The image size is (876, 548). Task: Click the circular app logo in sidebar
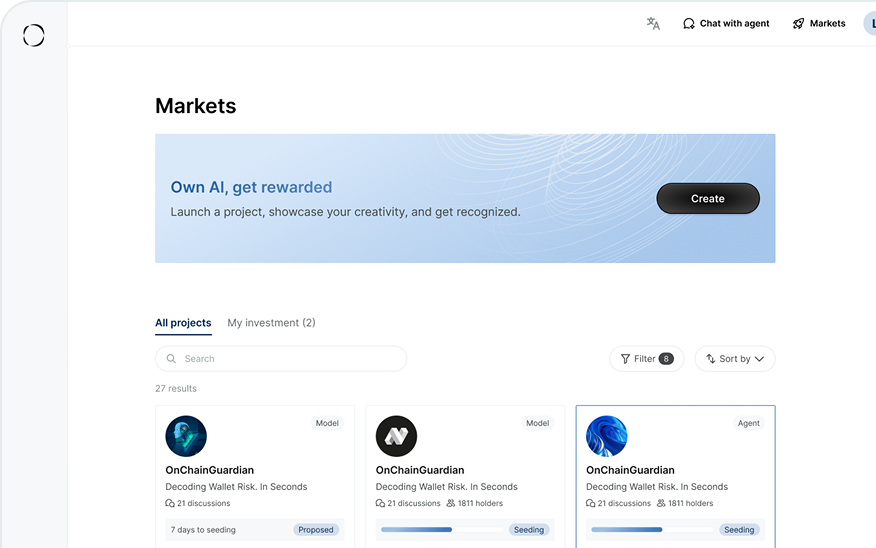tap(34, 35)
